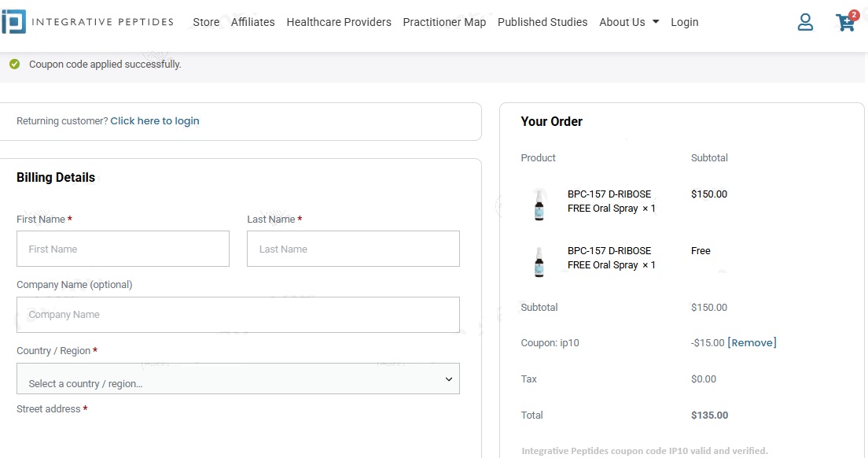The width and height of the screenshot is (868, 458).
Task: Focus the Company Name input field
Action: click(238, 315)
